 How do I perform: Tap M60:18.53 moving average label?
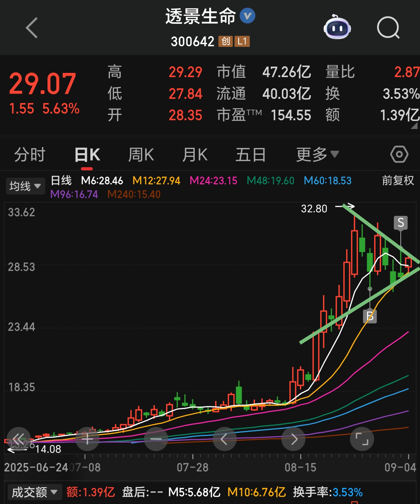[x=328, y=181]
